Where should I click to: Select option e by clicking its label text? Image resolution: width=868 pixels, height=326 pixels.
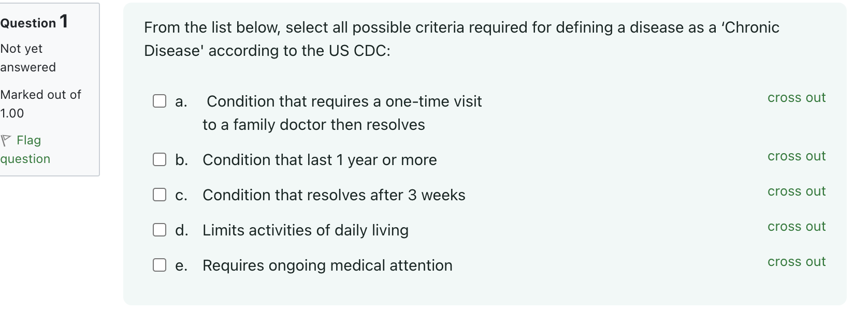pos(327,265)
